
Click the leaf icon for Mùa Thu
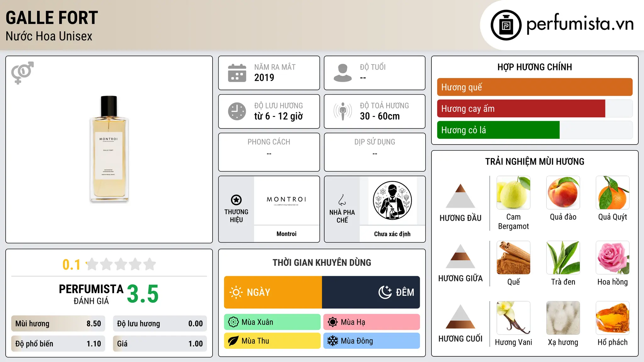point(233,341)
